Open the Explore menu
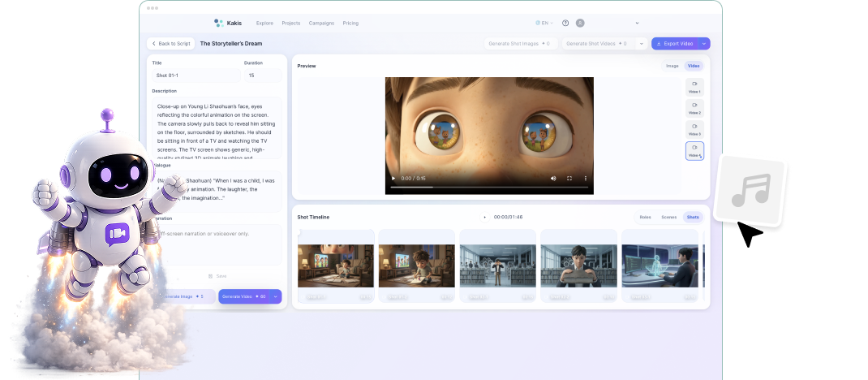The width and height of the screenshot is (868, 380). click(x=264, y=24)
